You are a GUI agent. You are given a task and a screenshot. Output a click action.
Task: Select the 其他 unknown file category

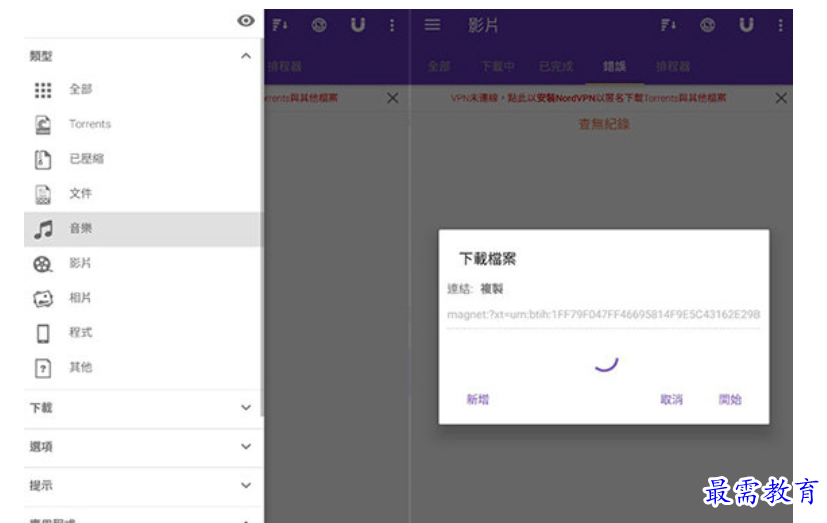coord(142,368)
